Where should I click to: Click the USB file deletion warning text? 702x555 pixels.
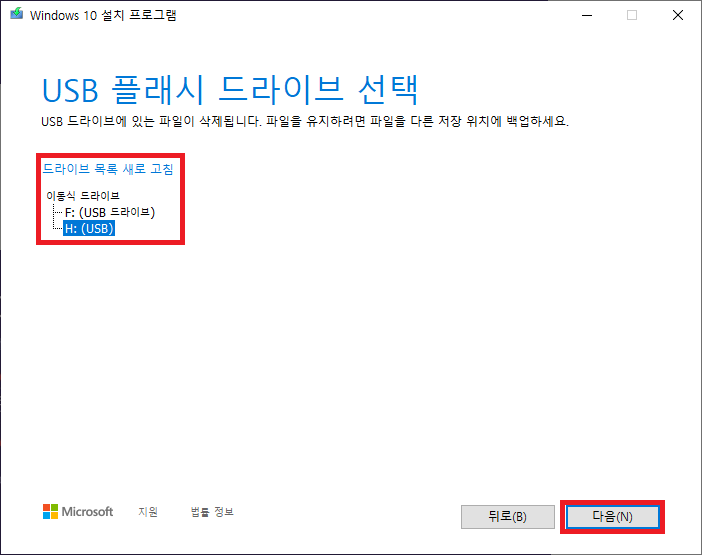pos(305,121)
